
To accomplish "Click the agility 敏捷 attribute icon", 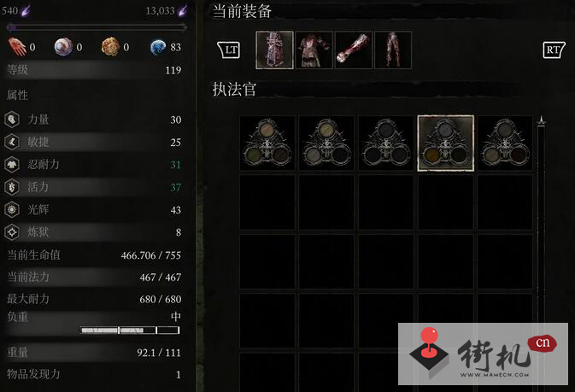I will 12,142.
